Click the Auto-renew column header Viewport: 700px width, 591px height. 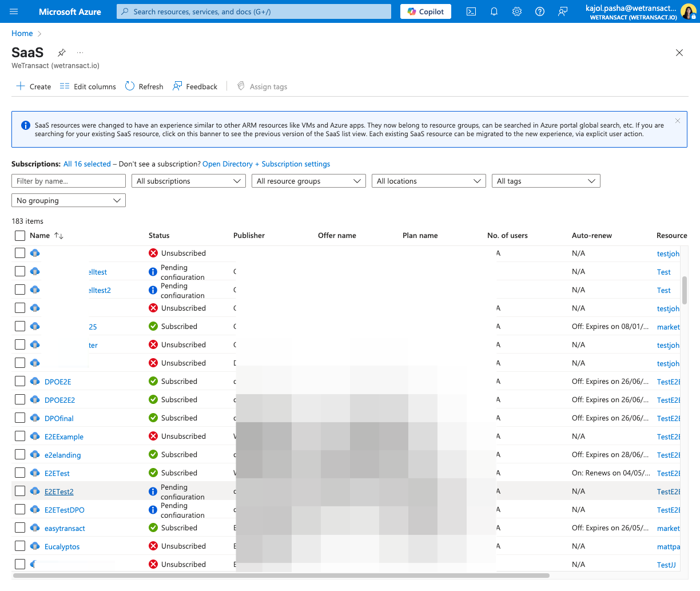592,236
